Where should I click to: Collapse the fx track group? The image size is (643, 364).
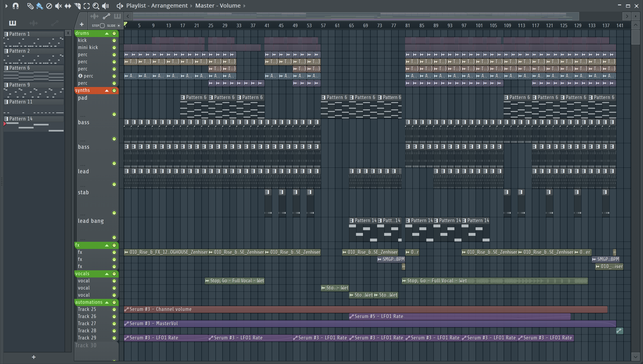[107, 245]
